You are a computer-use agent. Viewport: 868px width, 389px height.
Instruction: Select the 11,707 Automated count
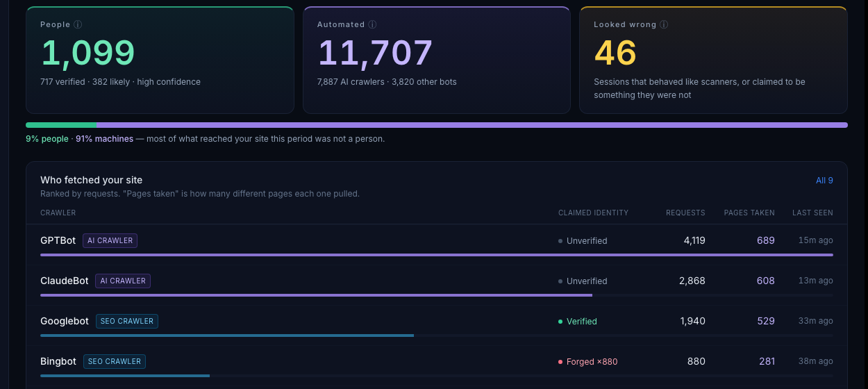[x=375, y=53]
